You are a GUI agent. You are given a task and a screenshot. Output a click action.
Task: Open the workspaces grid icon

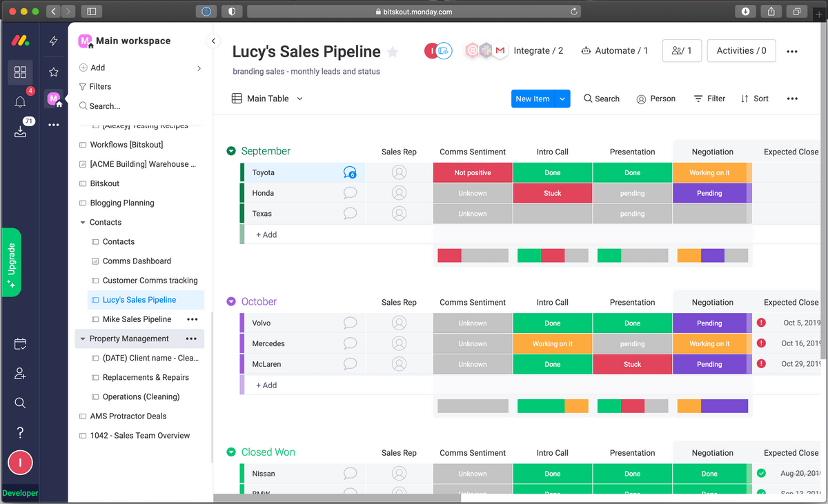(20, 72)
